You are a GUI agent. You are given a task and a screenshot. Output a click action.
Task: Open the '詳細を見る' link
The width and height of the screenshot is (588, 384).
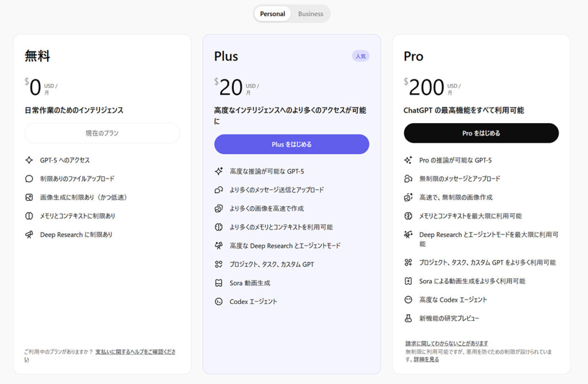(x=426, y=359)
